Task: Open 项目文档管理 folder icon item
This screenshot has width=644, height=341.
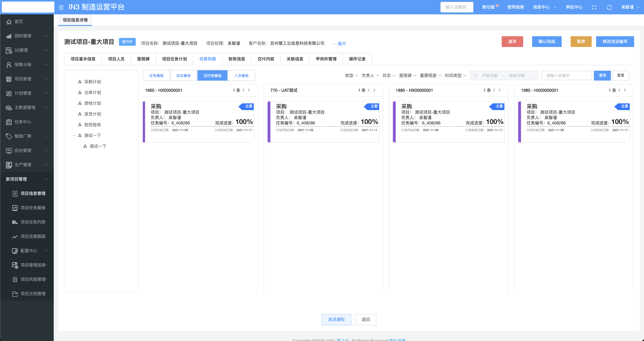Action: [15, 294]
